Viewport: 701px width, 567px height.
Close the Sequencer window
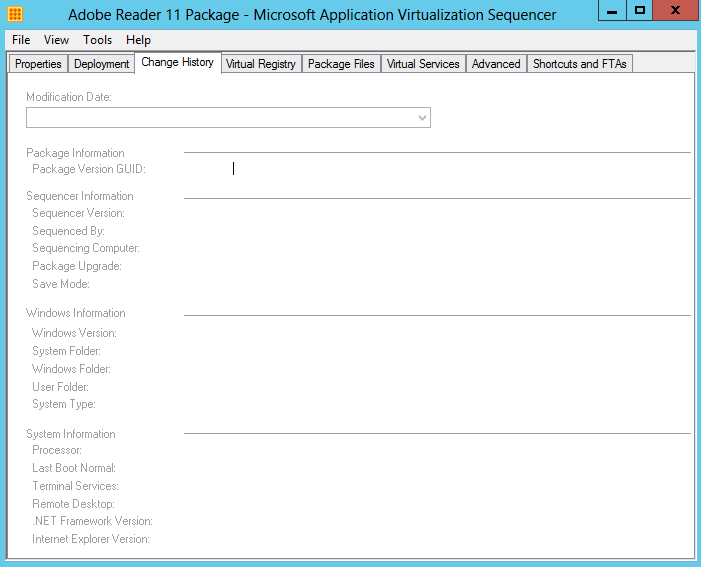click(676, 10)
